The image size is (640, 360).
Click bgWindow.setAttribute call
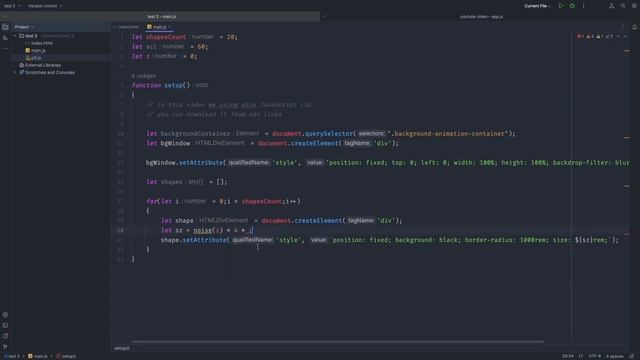[x=185, y=162]
